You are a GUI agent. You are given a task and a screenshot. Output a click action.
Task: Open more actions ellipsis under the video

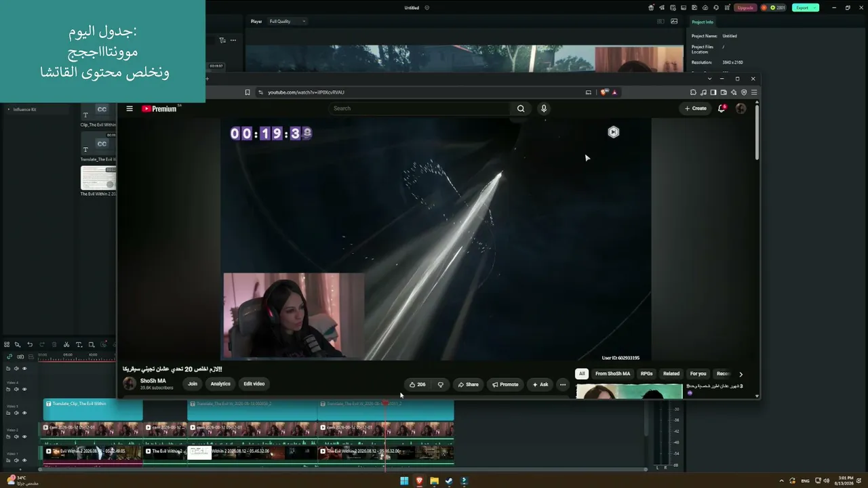tap(562, 384)
